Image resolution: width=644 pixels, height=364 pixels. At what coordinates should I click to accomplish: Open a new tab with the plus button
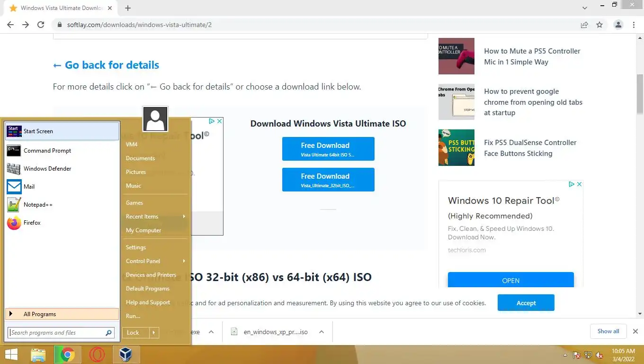coord(128,8)
